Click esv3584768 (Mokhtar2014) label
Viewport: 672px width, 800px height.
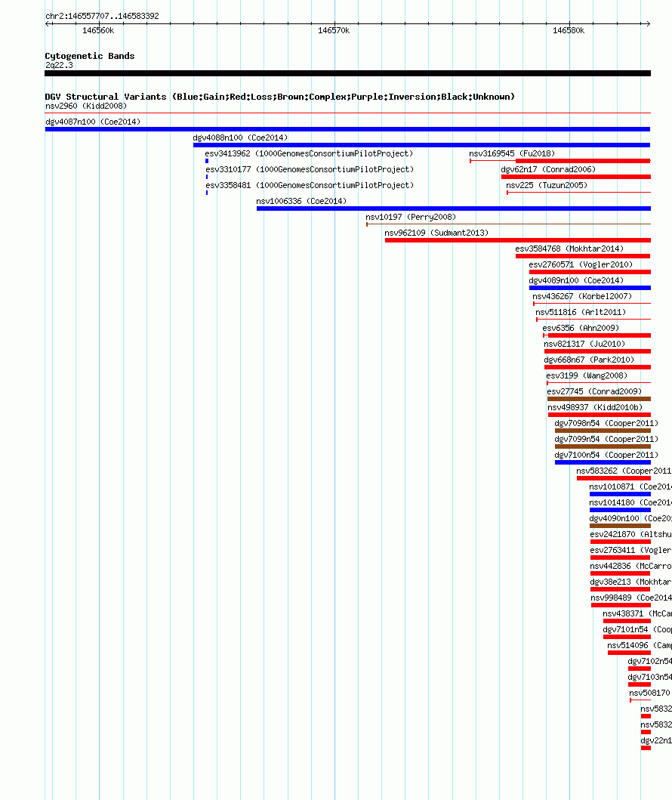[569, 249]
